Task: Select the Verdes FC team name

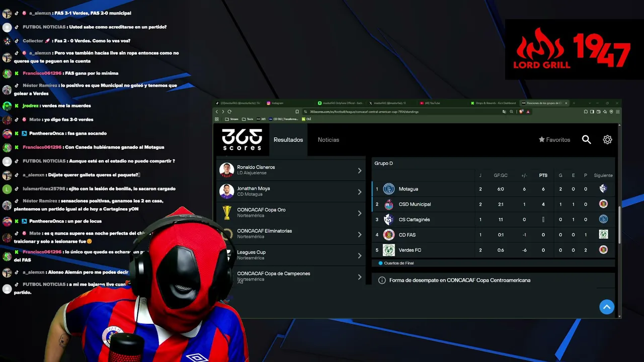Action: [x=410, y=250]
